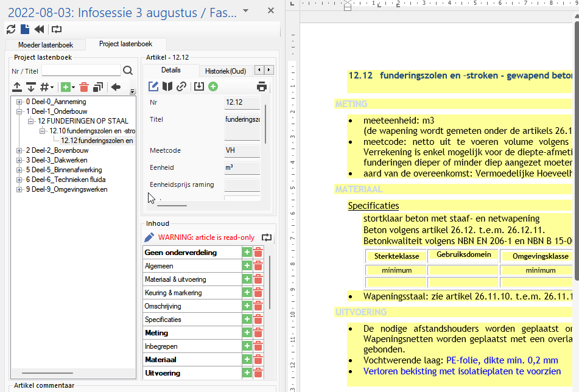Collapse 12.10 funderingszolen en -stro node

43,131
